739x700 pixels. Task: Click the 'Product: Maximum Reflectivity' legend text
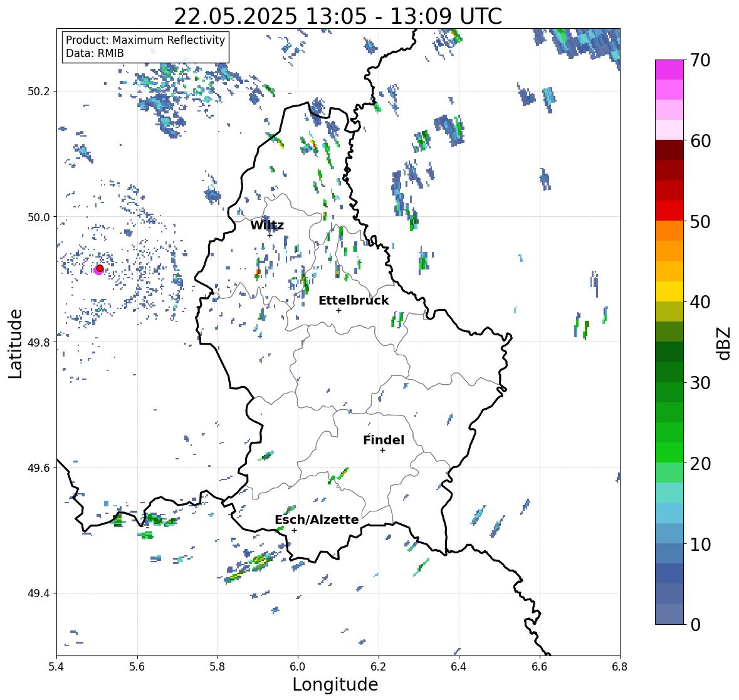tap(145, 40)
